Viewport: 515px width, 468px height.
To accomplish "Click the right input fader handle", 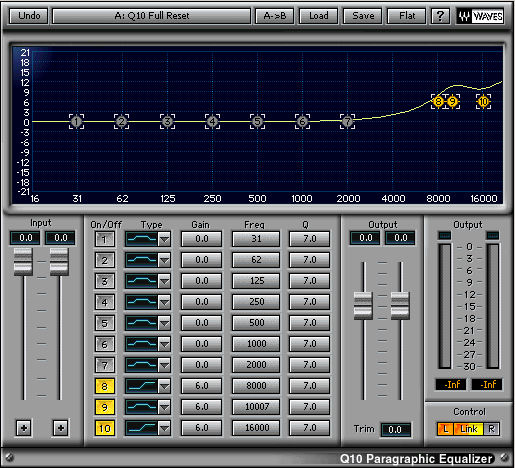I will (x=59, y=262).
